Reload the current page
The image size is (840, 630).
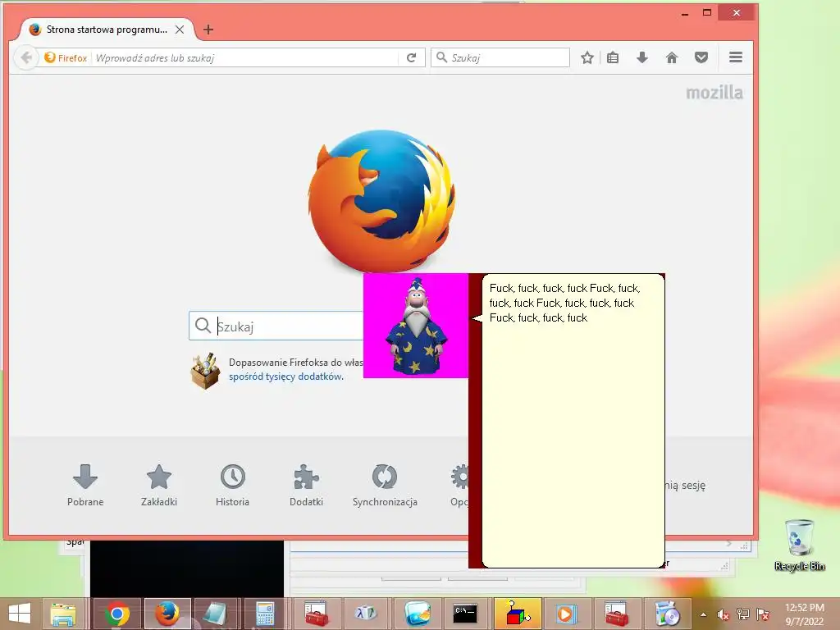click(x=412, y=57)
